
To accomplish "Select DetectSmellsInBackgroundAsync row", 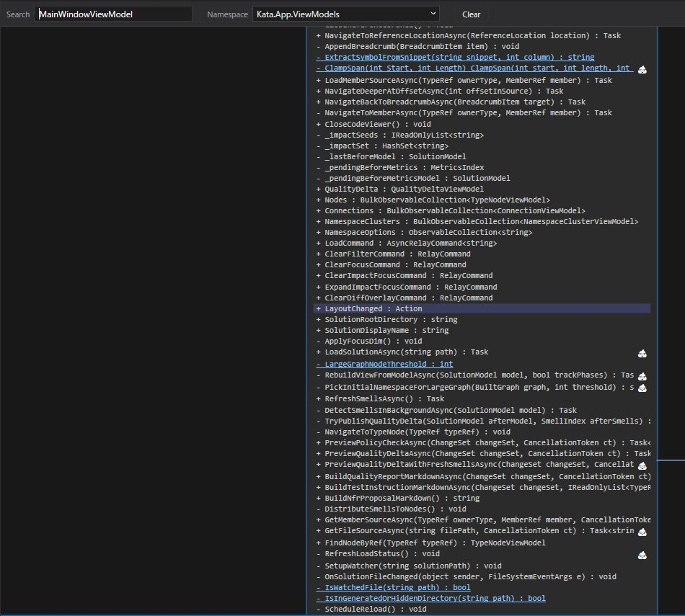I will pyautogui.click(x=446, y=411).
